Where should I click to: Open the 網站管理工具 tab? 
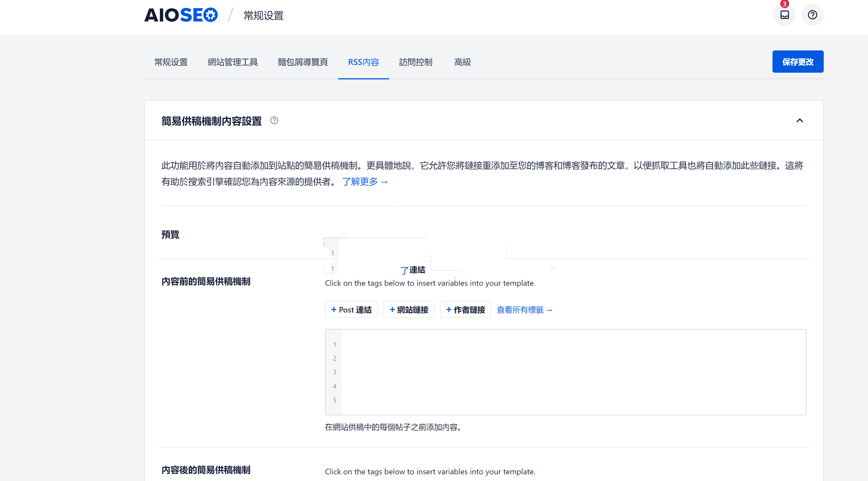click(x=233, y=62)
